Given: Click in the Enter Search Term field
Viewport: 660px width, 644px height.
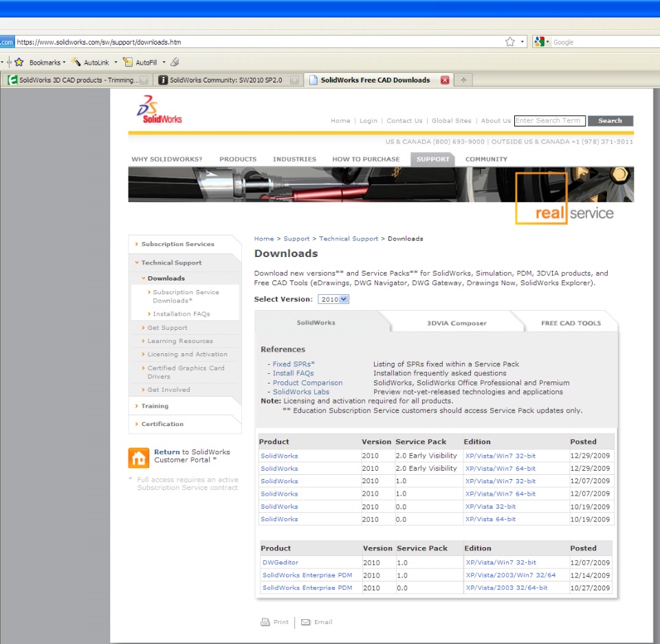Looking at the screenshot, I should 550,121.
